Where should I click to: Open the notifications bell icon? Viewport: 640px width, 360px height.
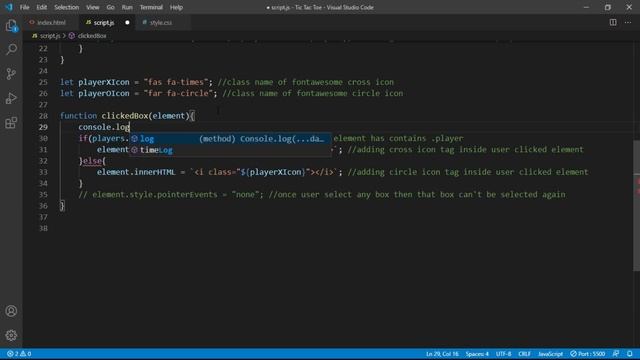[x=630, y=354]
